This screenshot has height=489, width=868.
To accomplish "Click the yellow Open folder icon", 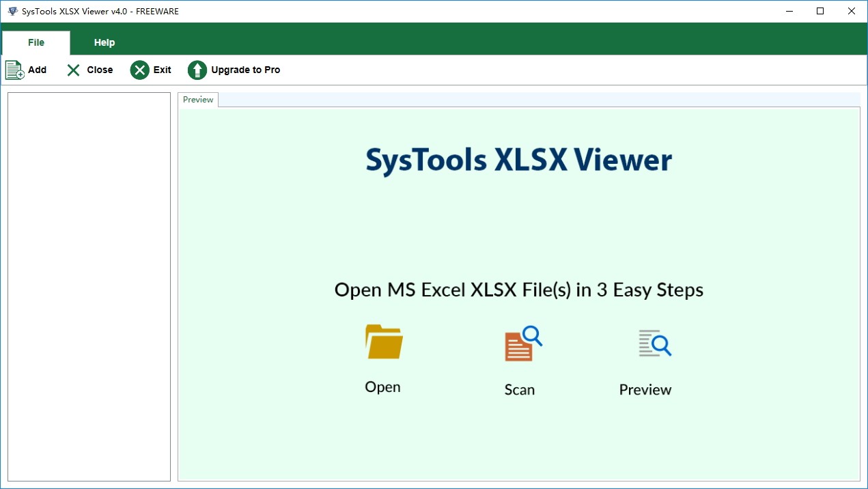I will pyautogui.click(x=384, y=341).
